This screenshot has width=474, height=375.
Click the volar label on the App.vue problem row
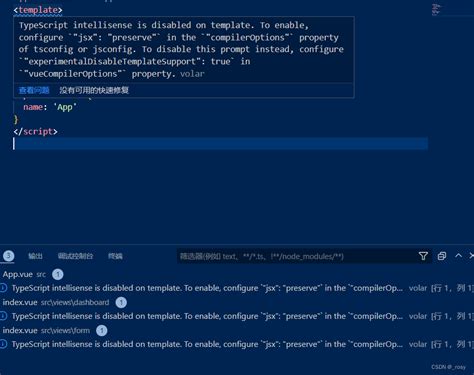[x=418, y=288]
